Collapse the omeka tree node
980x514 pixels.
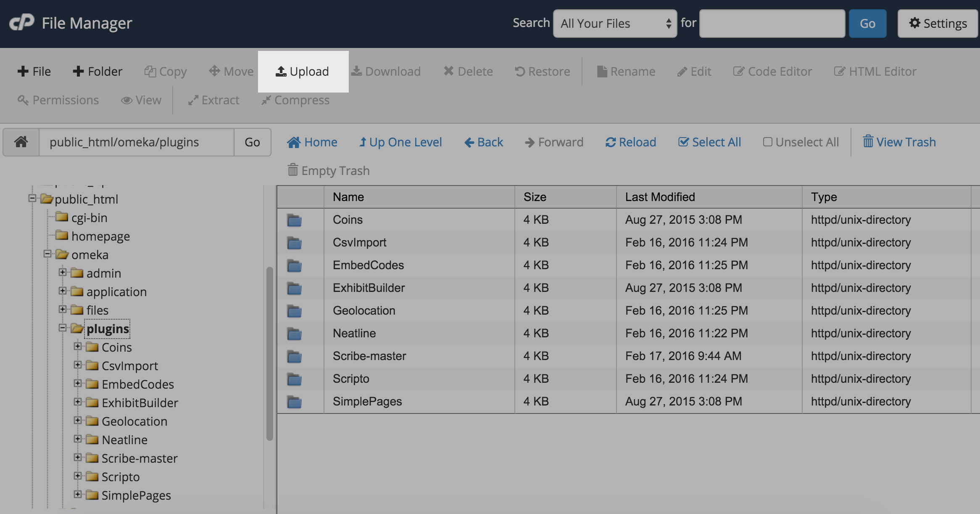pos(47,254)
